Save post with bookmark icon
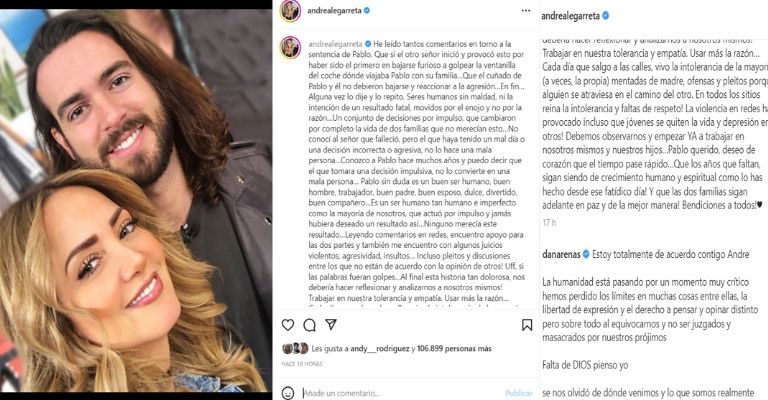 (527, 325)
